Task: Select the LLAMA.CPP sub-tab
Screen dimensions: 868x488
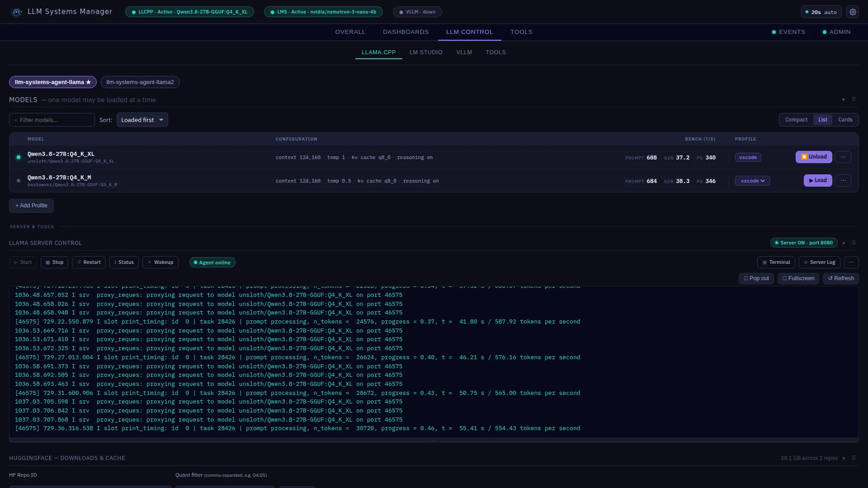Action: coord(378,52)
